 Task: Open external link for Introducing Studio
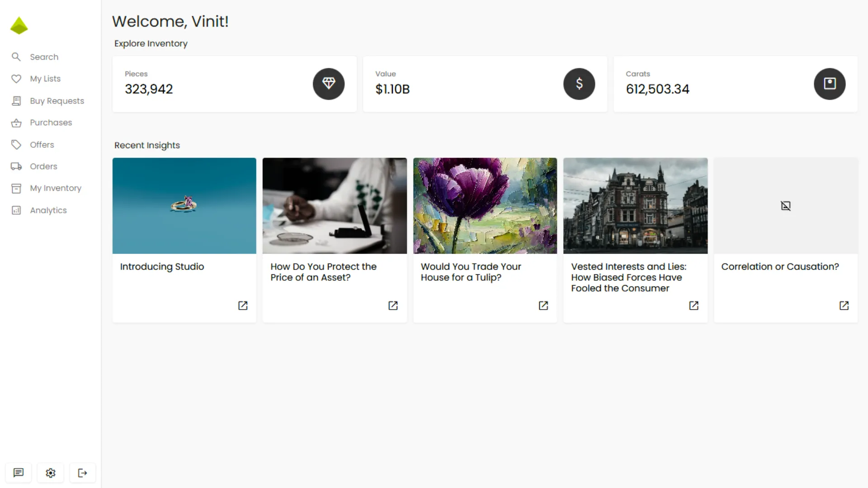coord(243,305)
